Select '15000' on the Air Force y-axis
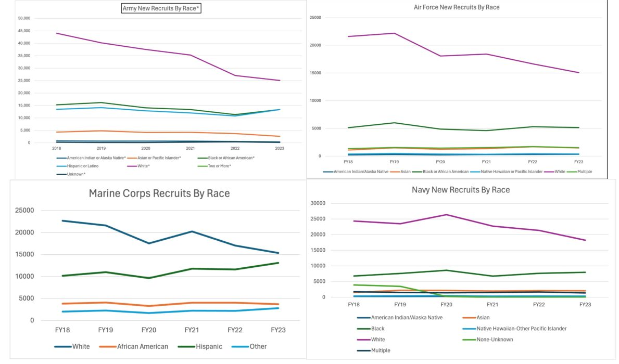The width and height of the screenshot is (619, 364). pyautogui.click(x=315, y=73)
